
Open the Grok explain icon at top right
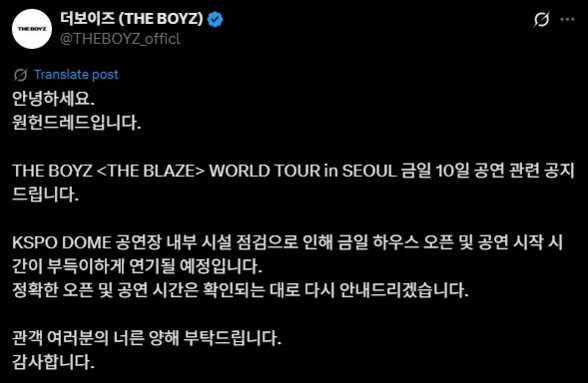point(541,20)
